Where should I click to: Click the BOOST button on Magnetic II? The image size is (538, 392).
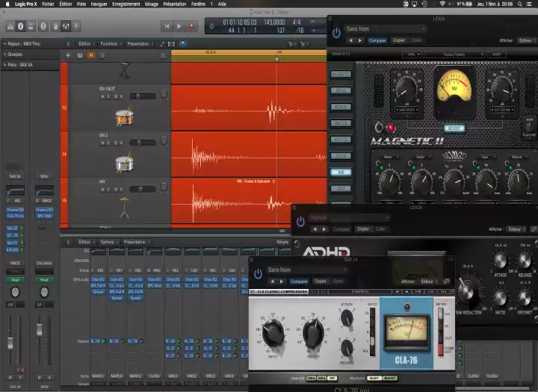[454, 128]
